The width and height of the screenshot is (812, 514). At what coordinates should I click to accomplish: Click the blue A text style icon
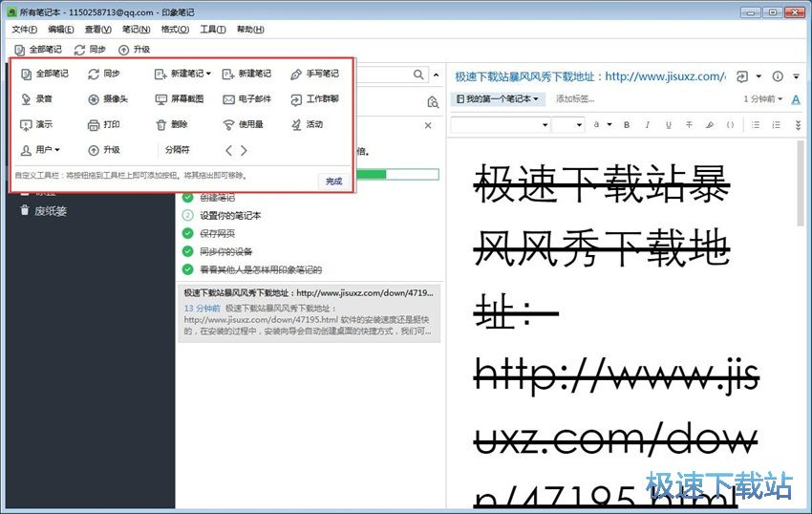796,99
